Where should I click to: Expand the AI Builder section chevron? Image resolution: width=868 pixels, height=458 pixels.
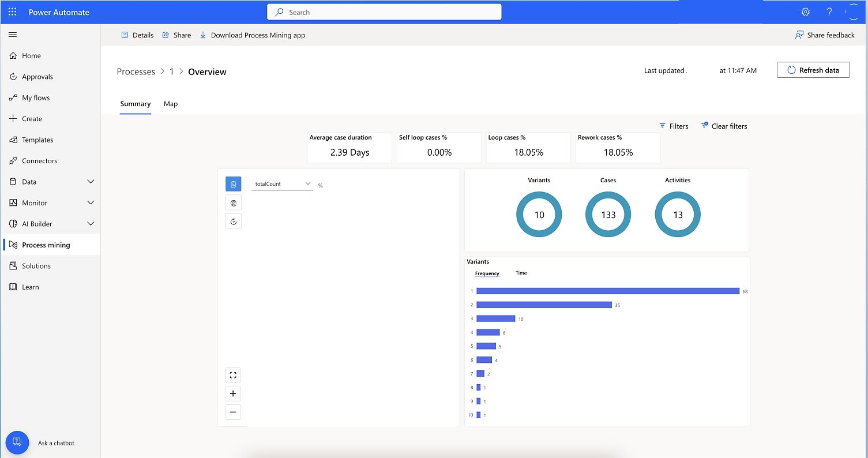point(91,224)
